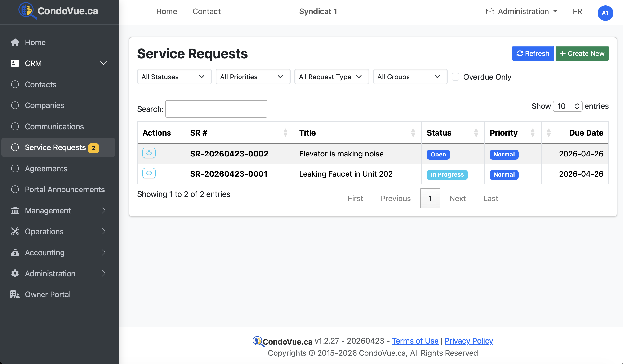Go to Home in top navigation

click(x=167, y=11)
